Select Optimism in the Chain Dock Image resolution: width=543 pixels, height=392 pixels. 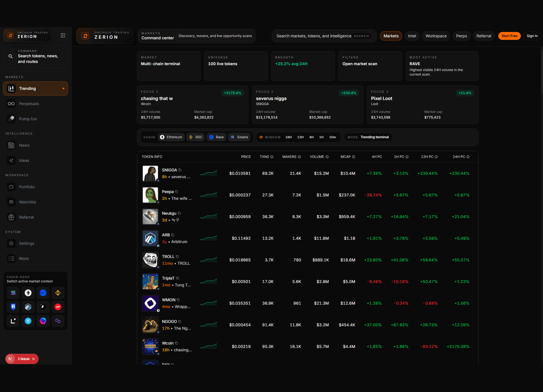coord(58,307)
